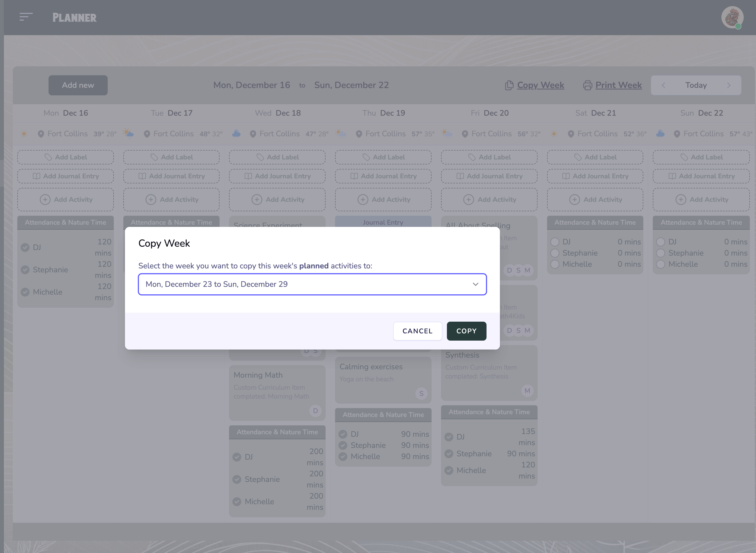Screen dimensions: 756x553
Task: Click the Wednesday Fort Collins location pin
Action: pyautogui.click(x=253, y=134)
